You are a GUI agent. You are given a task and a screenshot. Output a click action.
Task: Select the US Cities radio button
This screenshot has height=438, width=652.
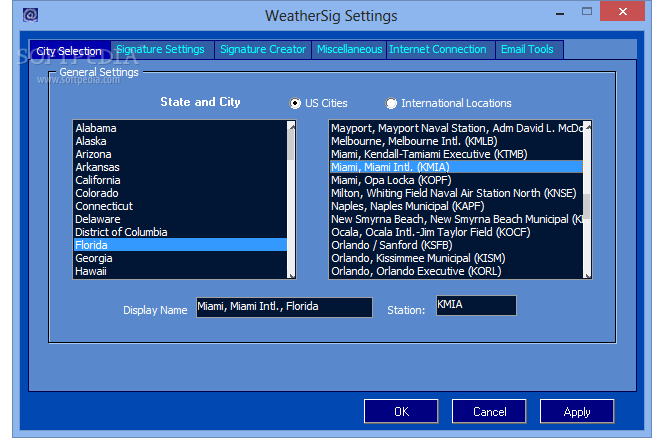click(295, 103)
